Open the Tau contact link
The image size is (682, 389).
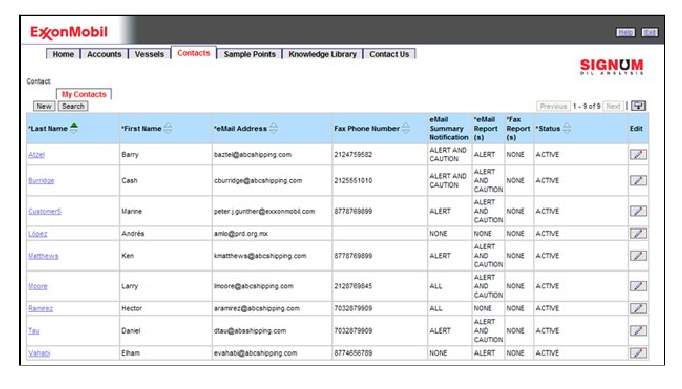click(x=33, y=331)
